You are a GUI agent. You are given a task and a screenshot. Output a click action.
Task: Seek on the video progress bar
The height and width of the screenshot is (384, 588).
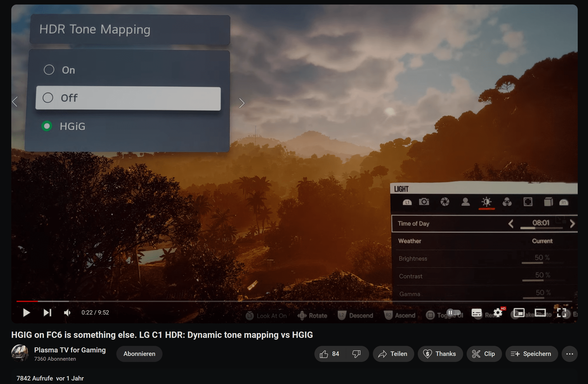294,301
